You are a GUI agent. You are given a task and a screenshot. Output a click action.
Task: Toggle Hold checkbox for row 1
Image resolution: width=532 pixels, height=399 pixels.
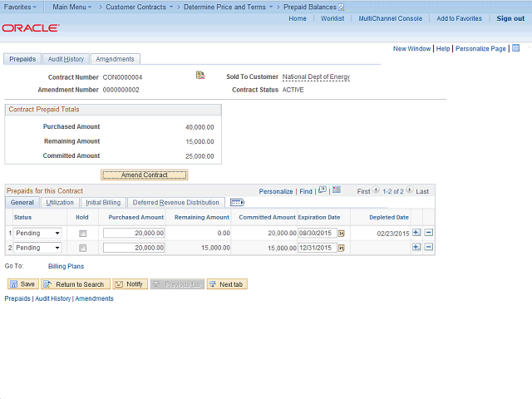(82, 234)
